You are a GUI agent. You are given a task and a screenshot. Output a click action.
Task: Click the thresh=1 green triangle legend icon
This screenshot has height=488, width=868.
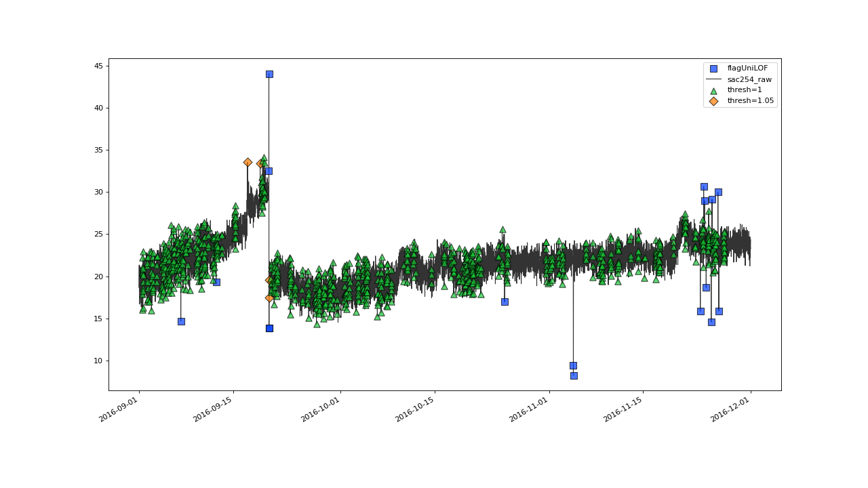(713, 90)
